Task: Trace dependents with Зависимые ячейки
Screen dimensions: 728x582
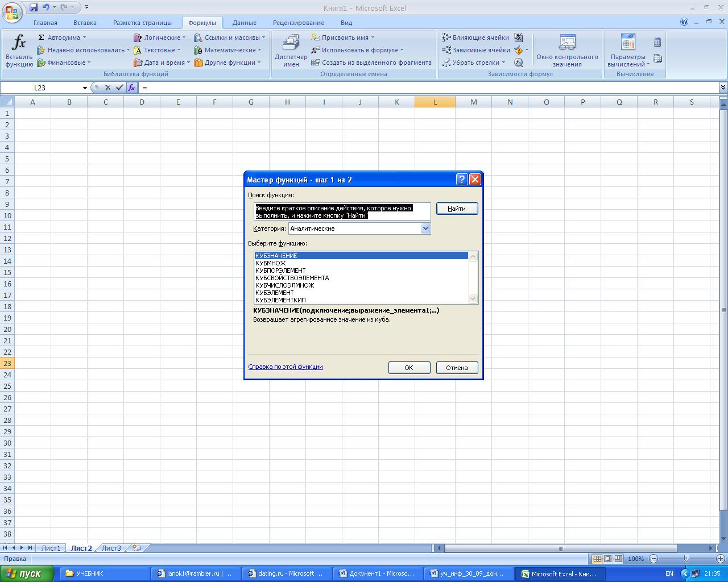Action: tap(476, 50)
